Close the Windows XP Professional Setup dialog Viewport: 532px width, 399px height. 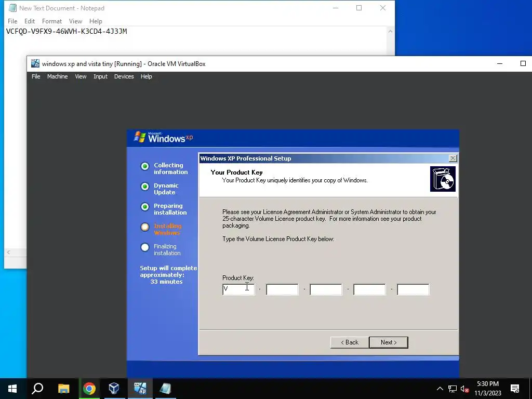tap(453, 158)
